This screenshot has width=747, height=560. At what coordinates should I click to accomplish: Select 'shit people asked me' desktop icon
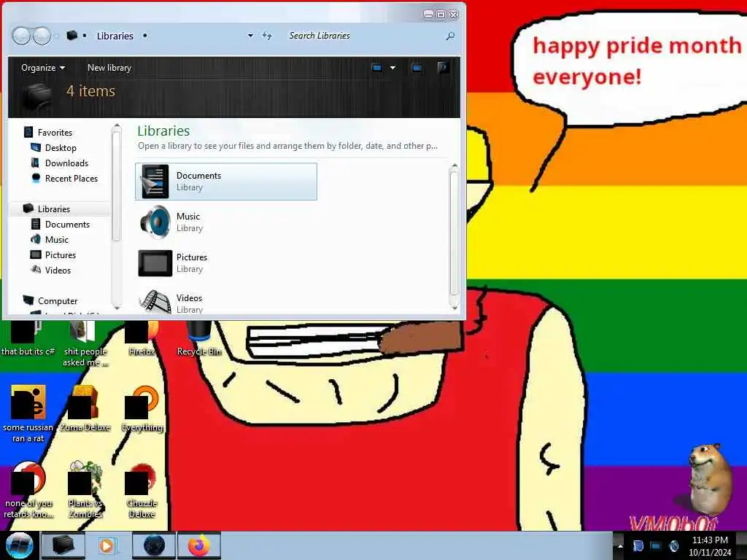85,343
